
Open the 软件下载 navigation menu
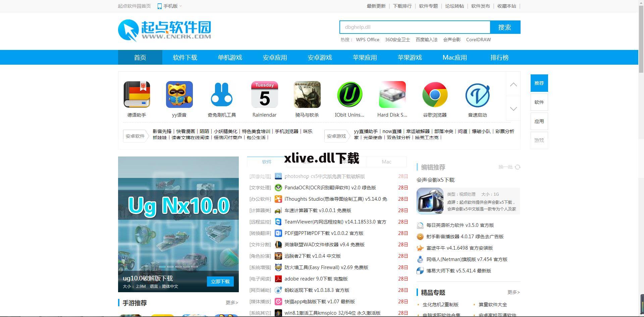[x=185, y=57]
